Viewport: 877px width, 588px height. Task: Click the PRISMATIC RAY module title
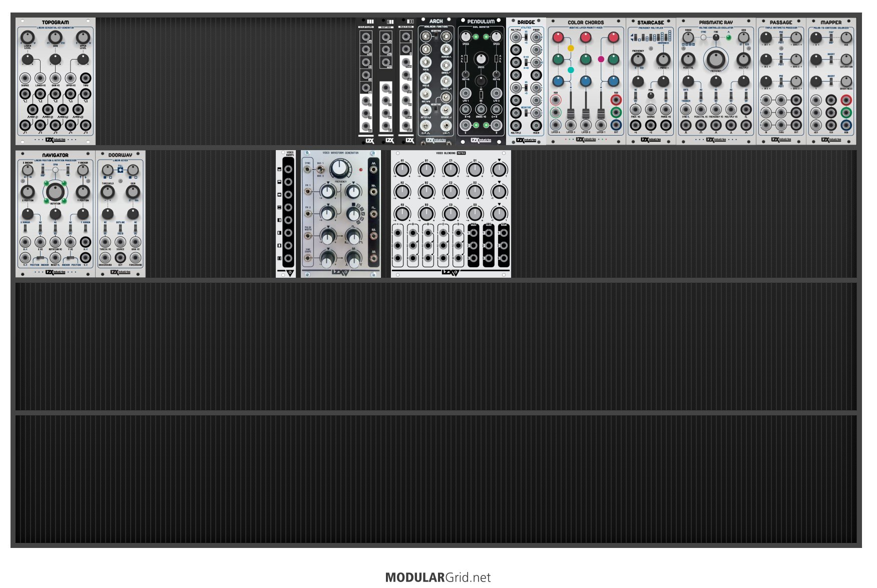click(x=716, y=23)
